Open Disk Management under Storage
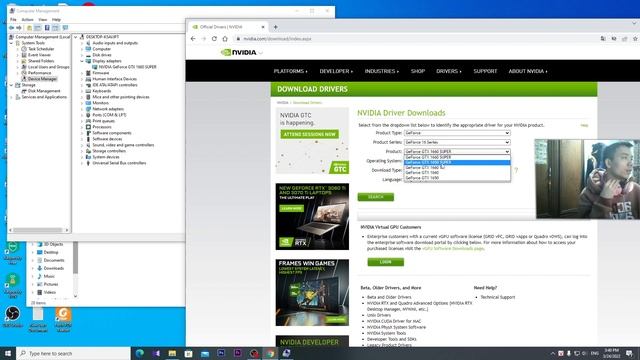 click(x=44, y=91)
